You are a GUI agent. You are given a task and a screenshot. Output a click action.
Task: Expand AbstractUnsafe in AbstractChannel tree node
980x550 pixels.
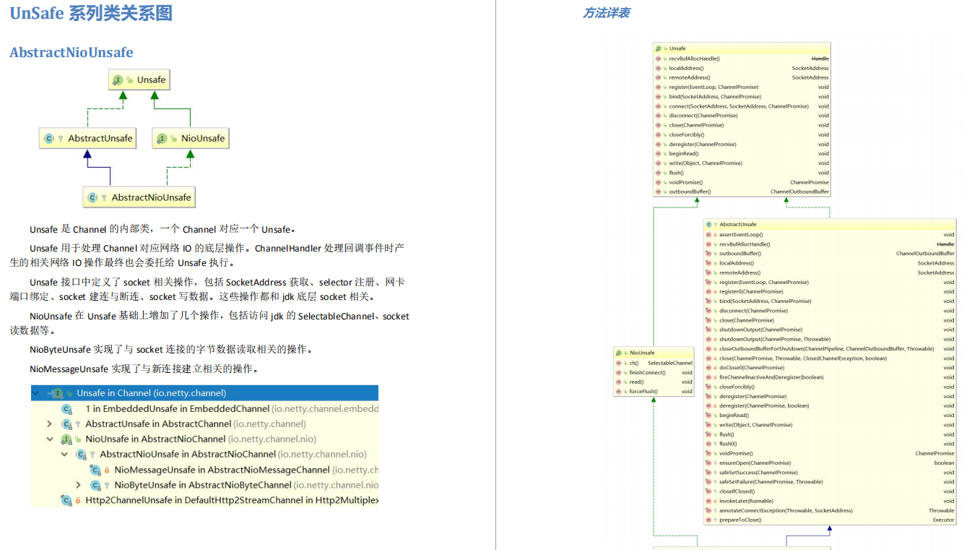(x=49, y=424)
